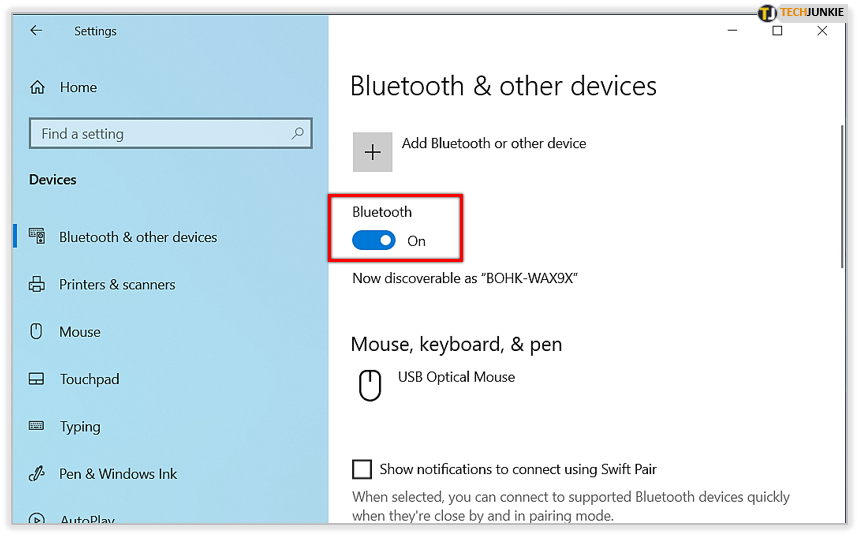Image resolution: width=859 pixels, height=536 pixels.
Task: Turn off the Bluetooth toggle
Action: (x=374, y=240)
